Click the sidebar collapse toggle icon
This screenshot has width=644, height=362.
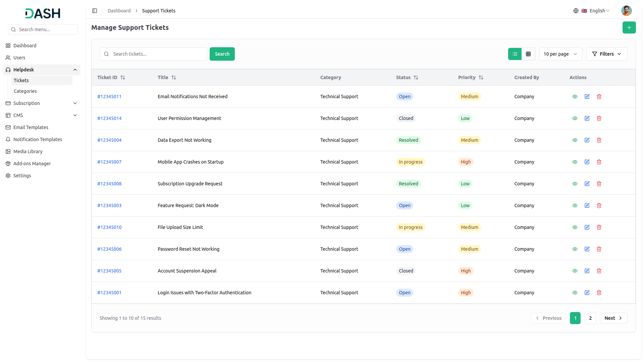coord(95,11)
